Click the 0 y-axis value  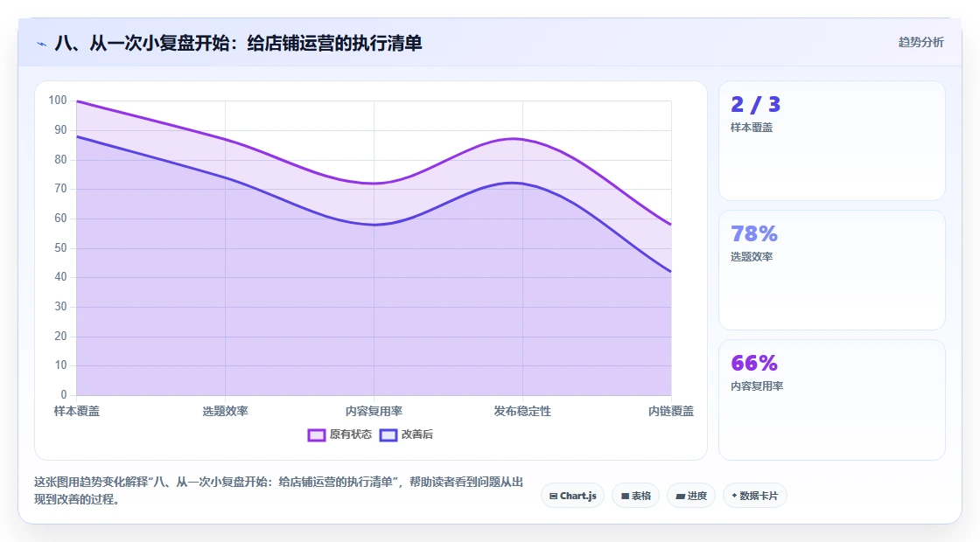pos(64,394)
